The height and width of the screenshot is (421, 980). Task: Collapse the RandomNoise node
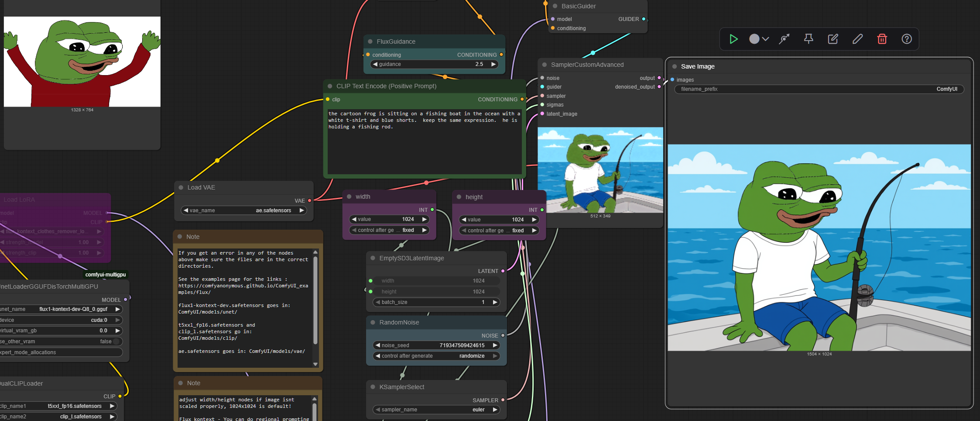pos(373,322)
